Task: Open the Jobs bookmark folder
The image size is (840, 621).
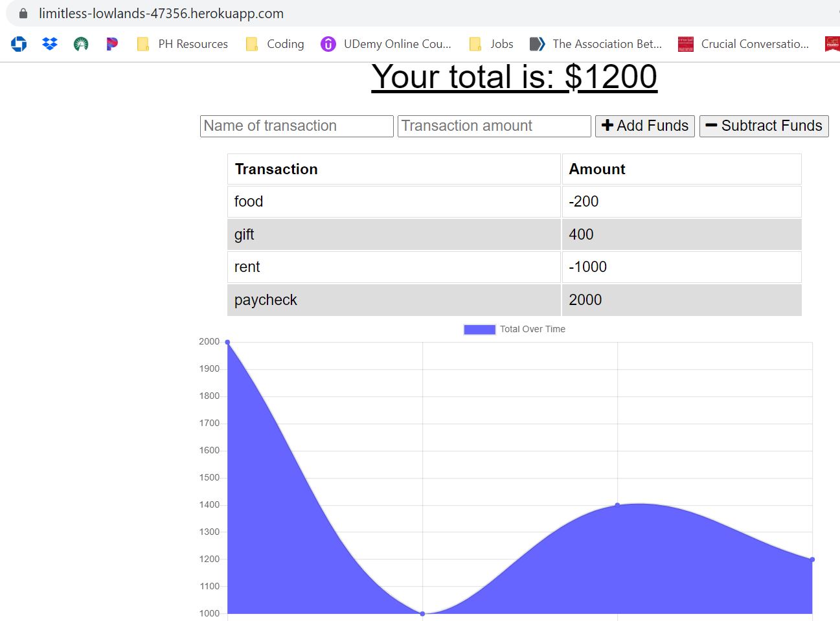Action: [491, 44]
